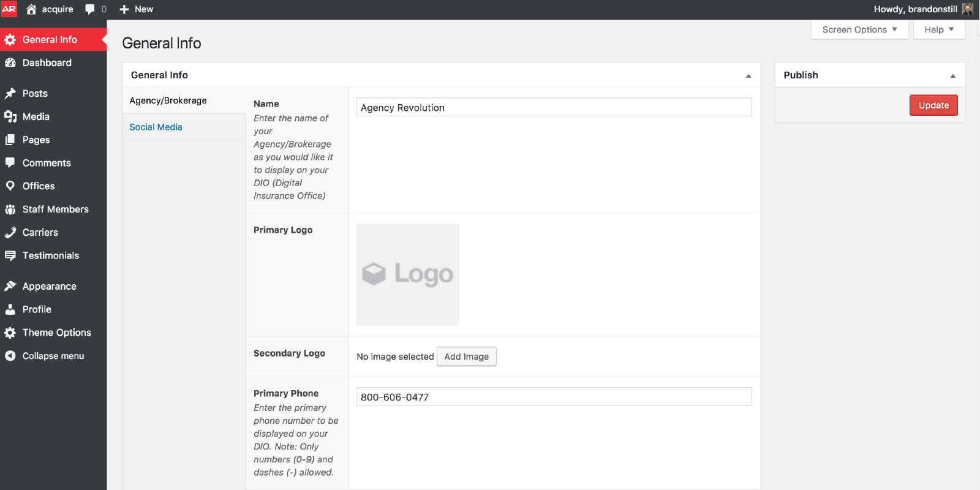Click the General Info panel heading
Viewport: 980px width, 490px height.
pyautogui.click(x=159, y=75)
